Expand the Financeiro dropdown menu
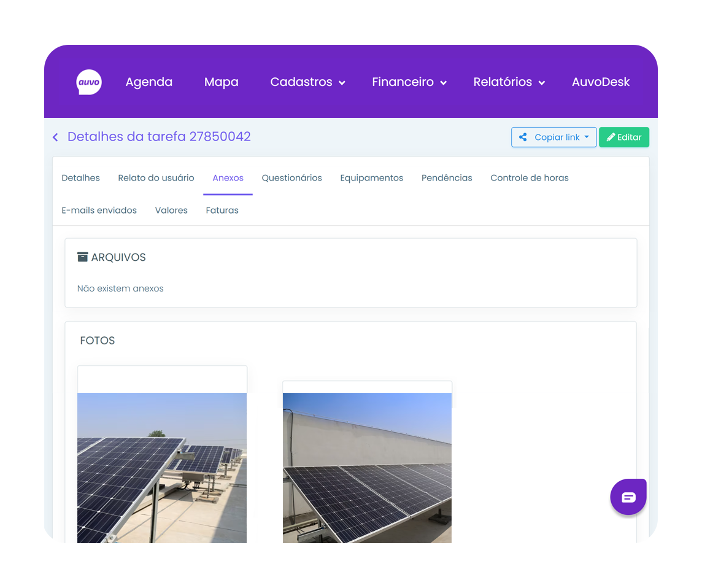Screen dimensions: 702x588 click(x=409, y=82)
